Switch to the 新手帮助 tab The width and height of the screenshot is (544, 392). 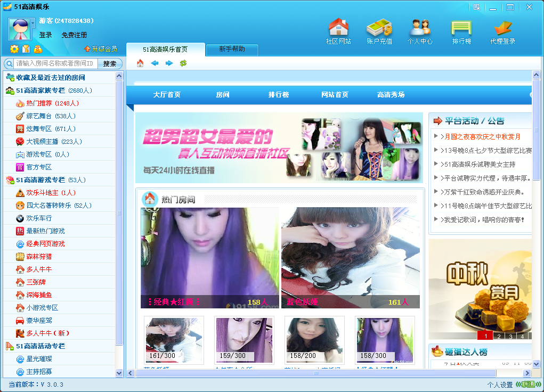click(x=232, y=49)
